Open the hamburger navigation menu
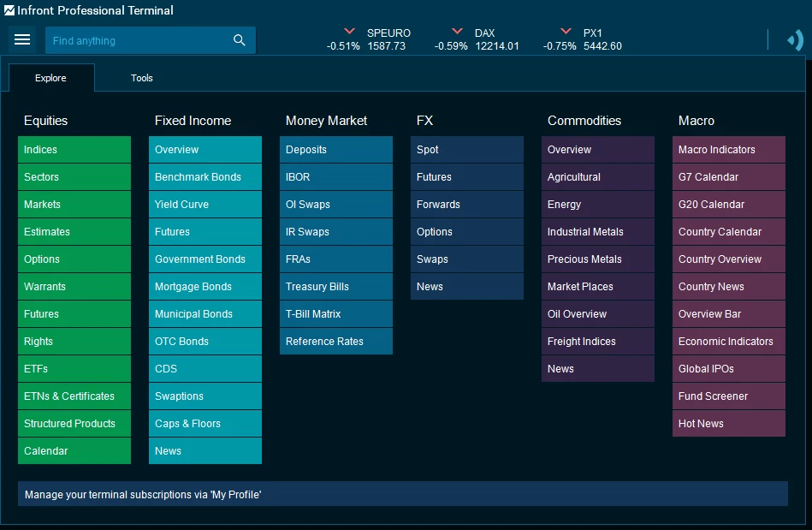This screenshot has height=530, width=812. tap(22, 39)
